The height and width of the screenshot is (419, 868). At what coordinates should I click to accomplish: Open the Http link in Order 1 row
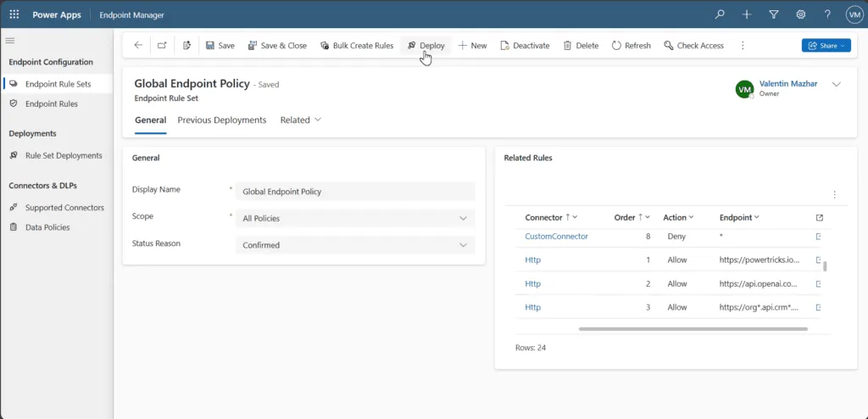coord(532,260)
